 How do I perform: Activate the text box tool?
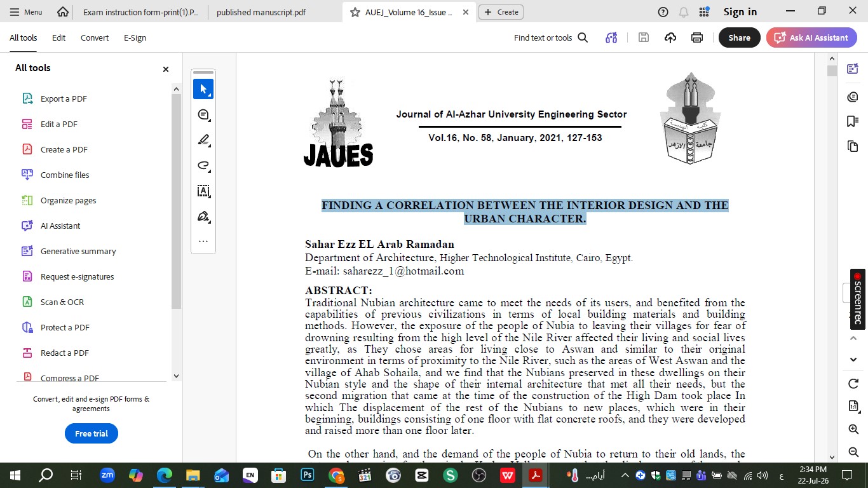[203, 191]
